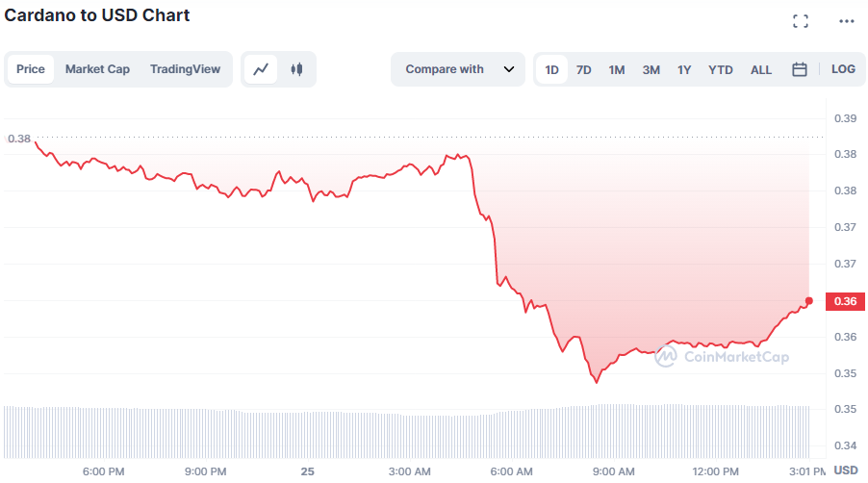This screenshot has width=868, height=483.
Task: Open the three-dot more options menu
Action: [x=846, y=21]
